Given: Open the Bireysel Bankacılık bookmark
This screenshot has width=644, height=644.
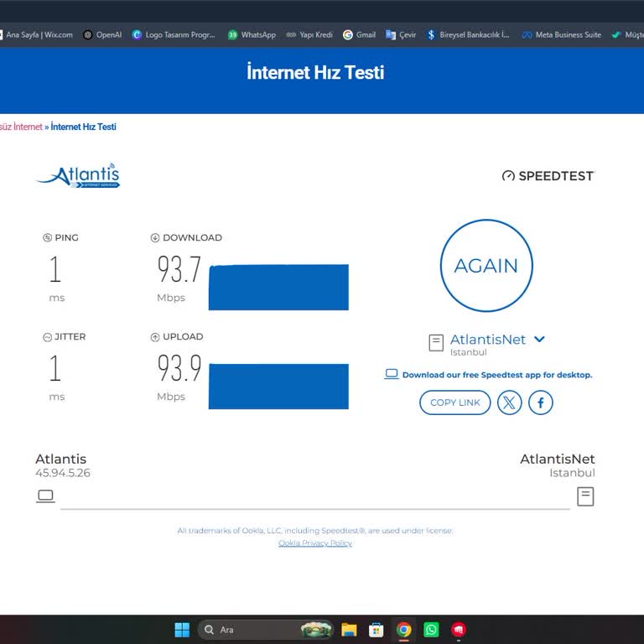Looking at the screenshot, I should tap(468, 35).
